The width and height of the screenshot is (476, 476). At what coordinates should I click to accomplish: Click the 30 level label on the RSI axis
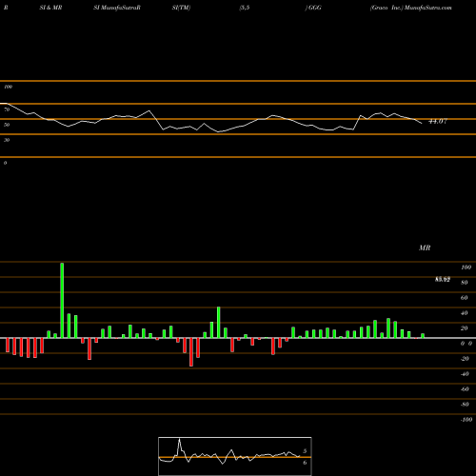point(7,140)
